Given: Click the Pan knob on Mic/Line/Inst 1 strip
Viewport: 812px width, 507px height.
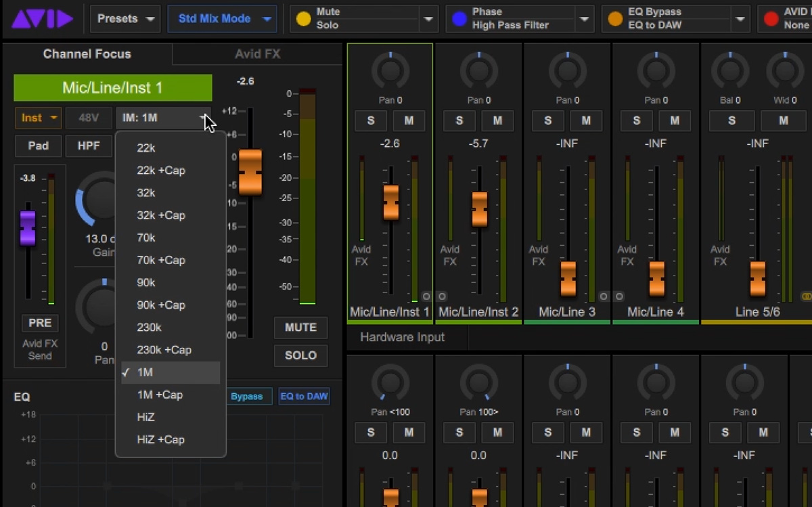Looking at the screenshot, I should pos(390,70).
